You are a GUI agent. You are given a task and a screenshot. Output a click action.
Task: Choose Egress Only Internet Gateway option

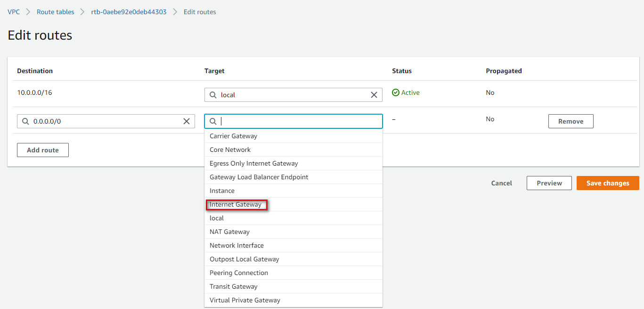tap(253, 163)
